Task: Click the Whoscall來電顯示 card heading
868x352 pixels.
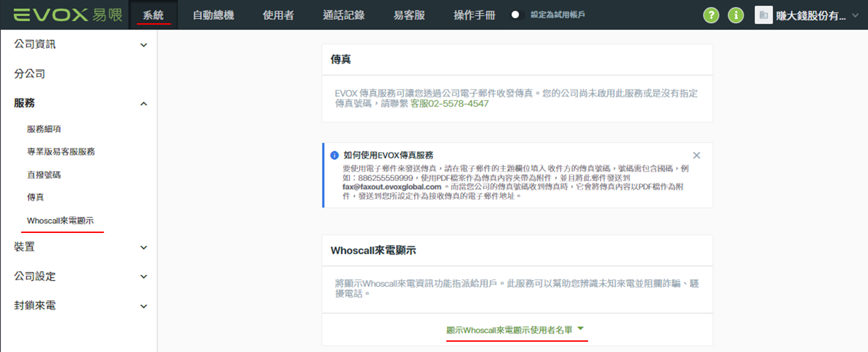Action: (373, 251)
